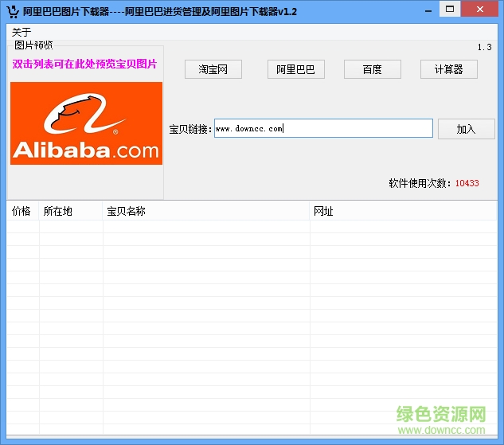Click the 宝贝名称 column header
This screenshot has height=445, width=504.
click(x=206, y=211)
